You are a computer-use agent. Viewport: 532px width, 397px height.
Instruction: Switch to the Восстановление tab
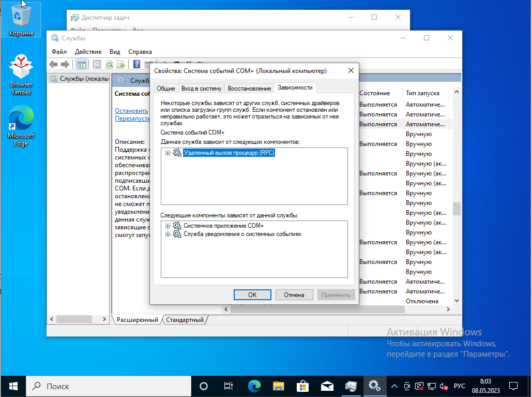coord(249,89)
